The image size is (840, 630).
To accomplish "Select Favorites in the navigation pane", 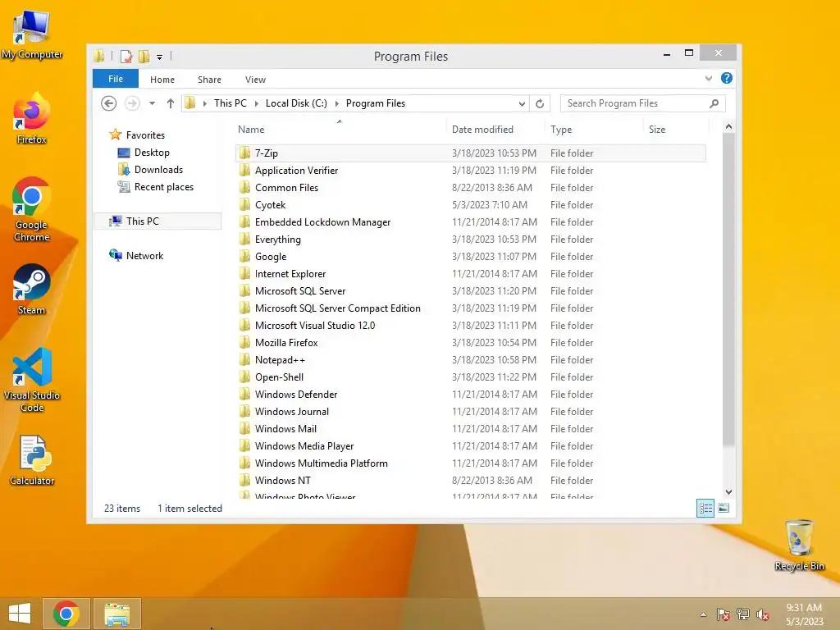I will click(145, 135).
